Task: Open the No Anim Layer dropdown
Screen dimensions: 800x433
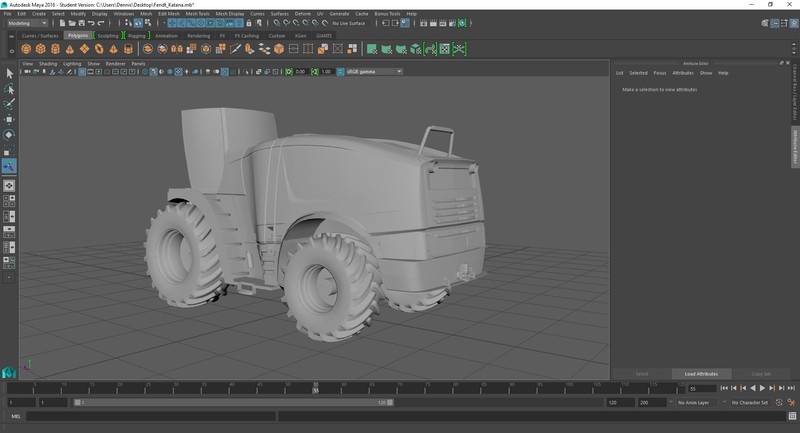Action: coord(696,402)
